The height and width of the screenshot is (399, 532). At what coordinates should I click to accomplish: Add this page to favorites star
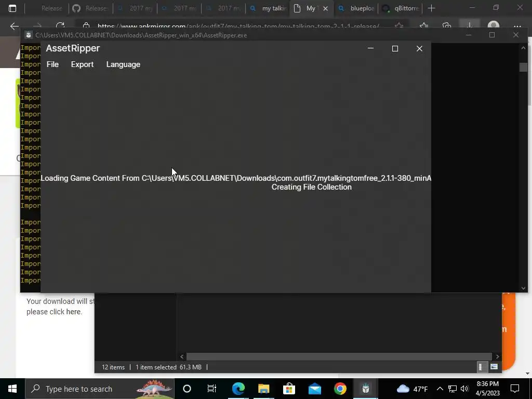point(399,26)
